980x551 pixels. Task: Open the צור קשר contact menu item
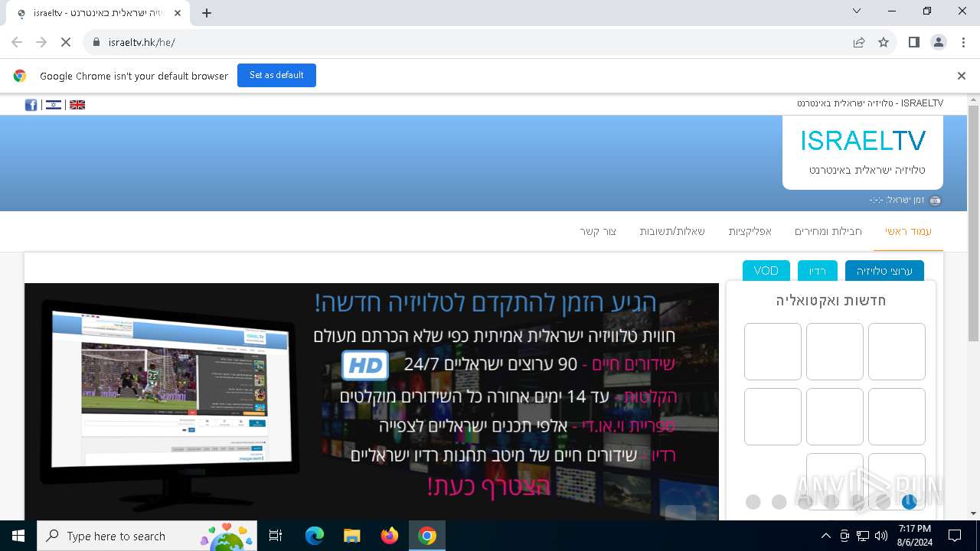tap(598, 231)
